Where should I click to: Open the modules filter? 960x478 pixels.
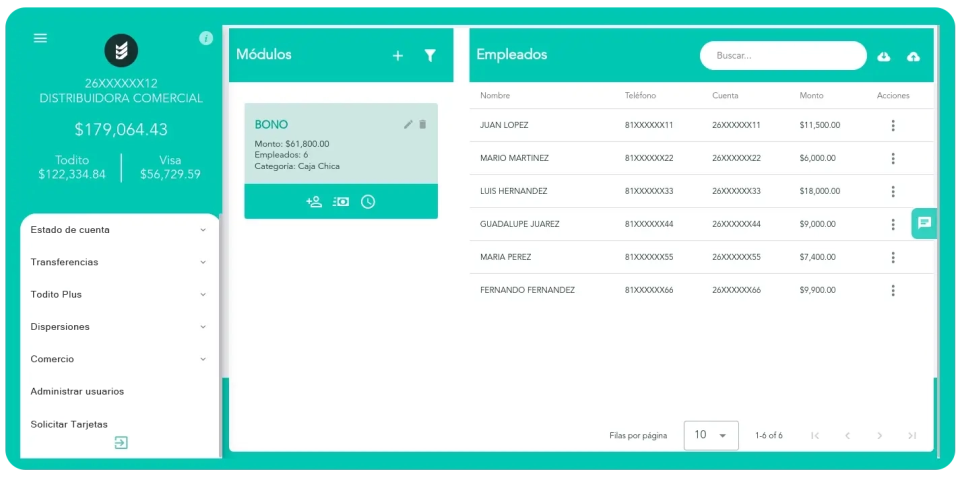coord(430,56)
